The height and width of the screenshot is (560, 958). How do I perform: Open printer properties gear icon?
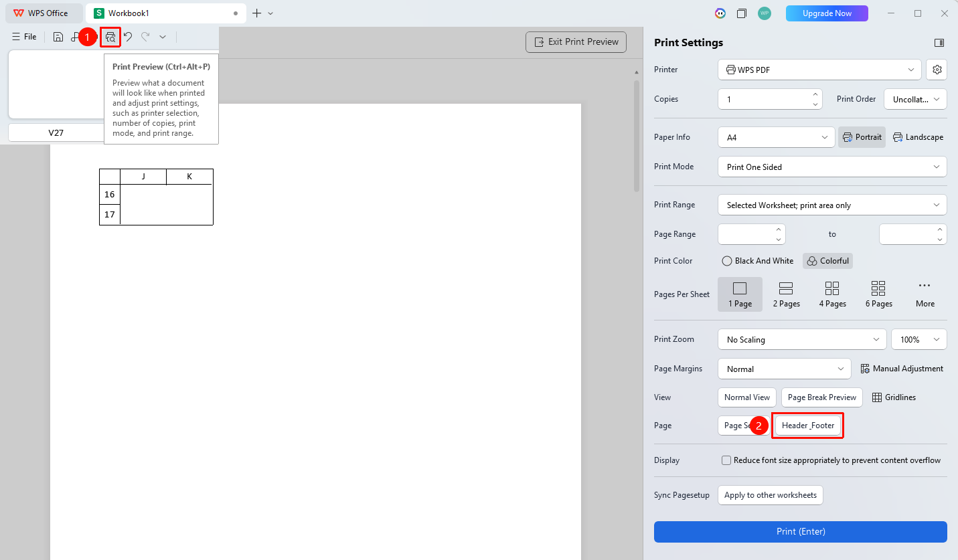[x=937, y=70]
